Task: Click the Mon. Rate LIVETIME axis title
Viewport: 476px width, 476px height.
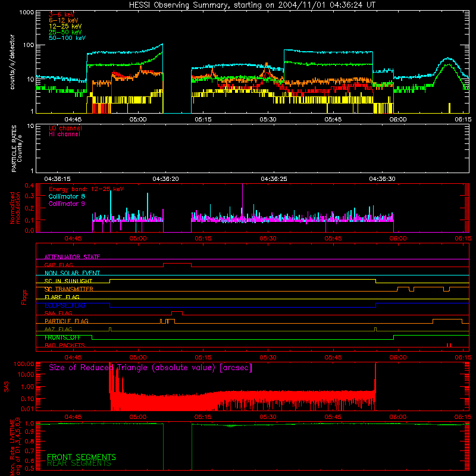Action: (15, 447)
